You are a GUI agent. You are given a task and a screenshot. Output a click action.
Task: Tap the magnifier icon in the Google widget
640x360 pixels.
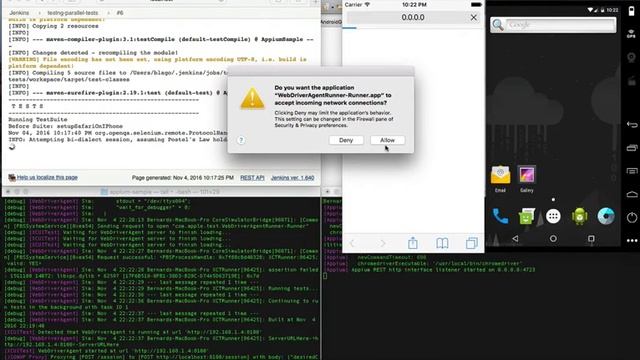pos(498,25)
